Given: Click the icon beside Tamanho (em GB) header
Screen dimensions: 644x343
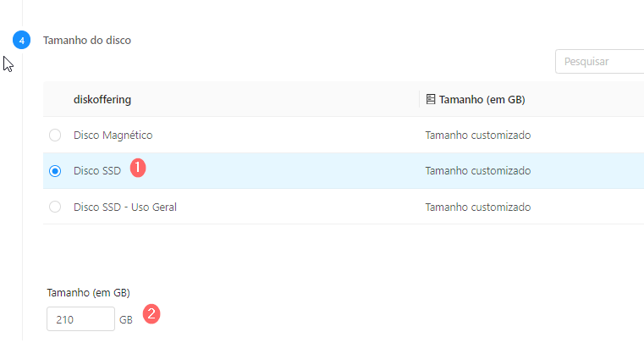Looking at the screenshot, I should 430,99.
